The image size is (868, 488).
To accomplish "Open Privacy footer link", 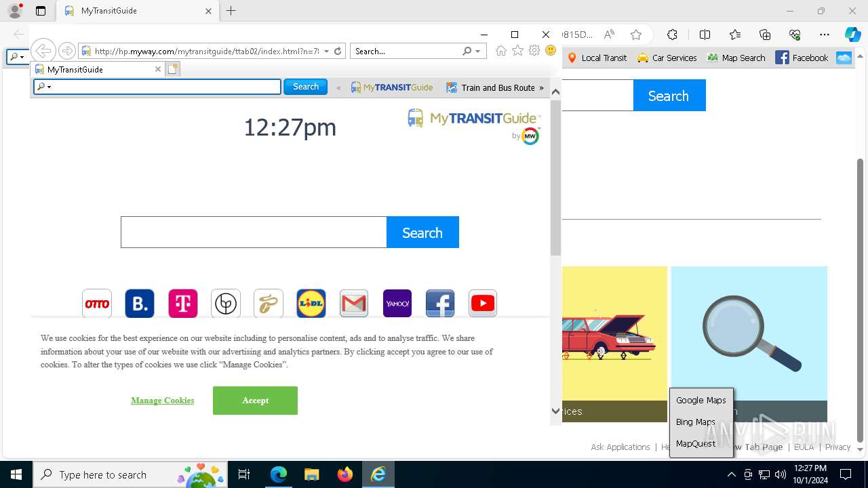I will pos(837,447).
